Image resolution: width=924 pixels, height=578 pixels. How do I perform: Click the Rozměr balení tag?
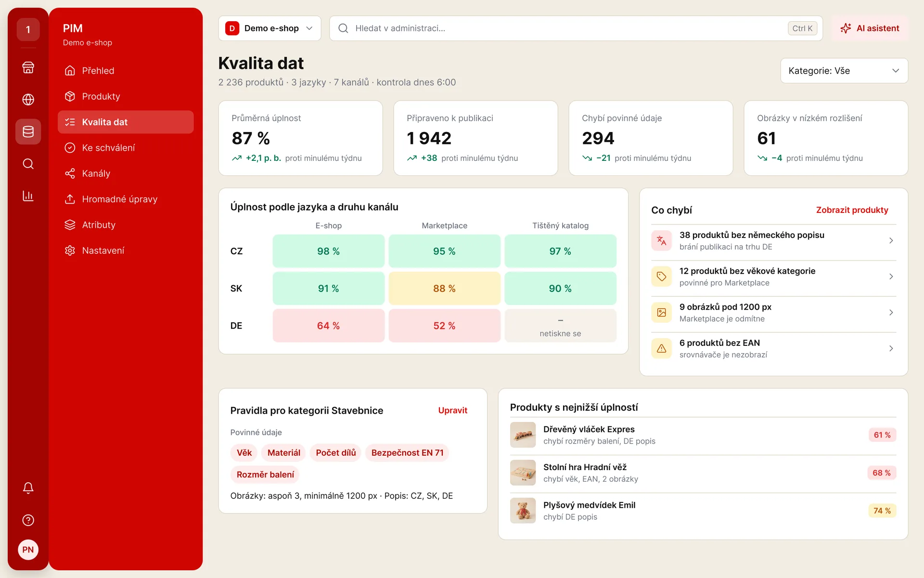tap(265, 474)
